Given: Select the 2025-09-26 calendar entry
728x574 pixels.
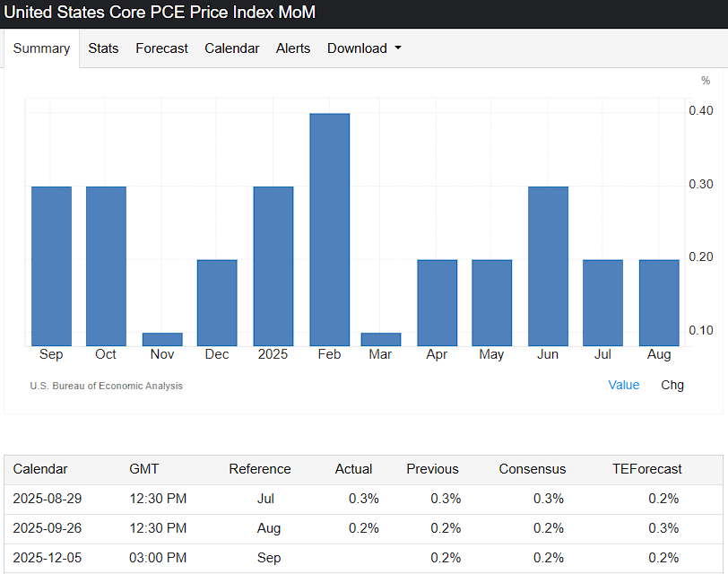Looking at the screenshot, I should (48, 528).
